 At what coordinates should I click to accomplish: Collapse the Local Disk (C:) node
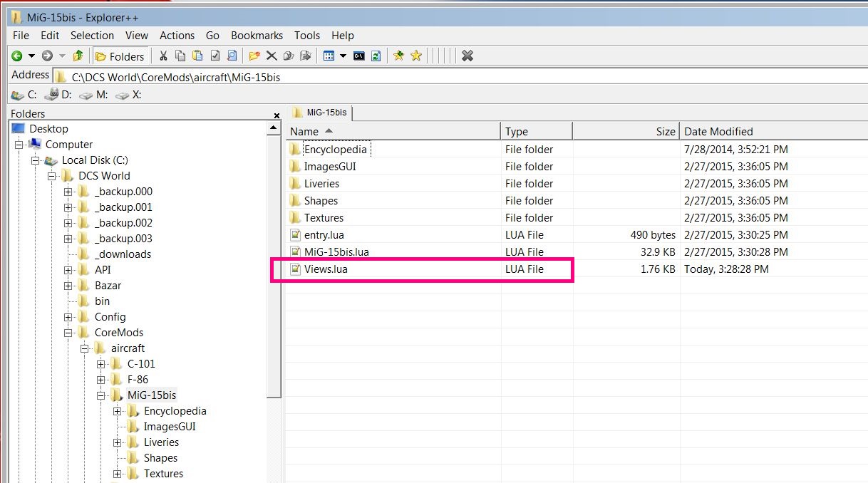click(x=36, y=160)
